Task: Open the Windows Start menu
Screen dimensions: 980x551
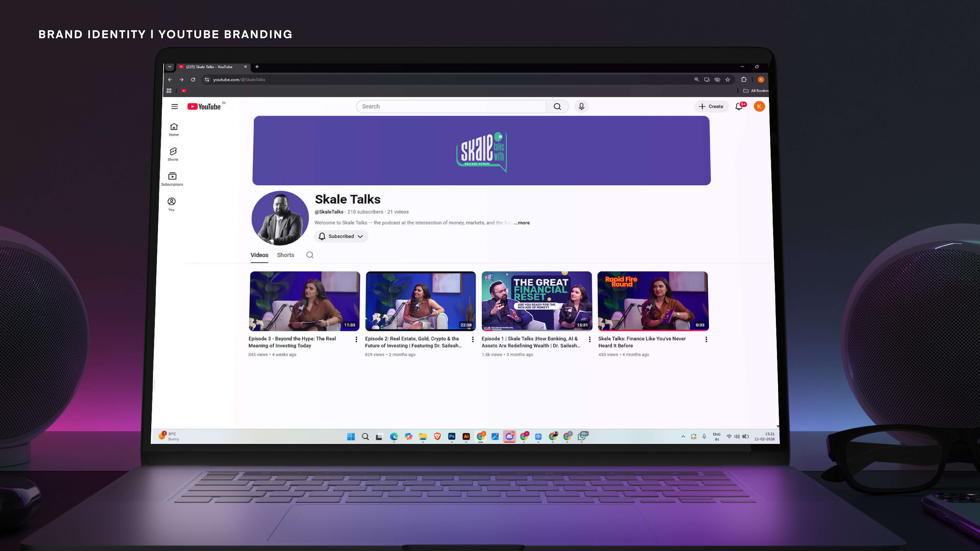Action: click(351, 437)
